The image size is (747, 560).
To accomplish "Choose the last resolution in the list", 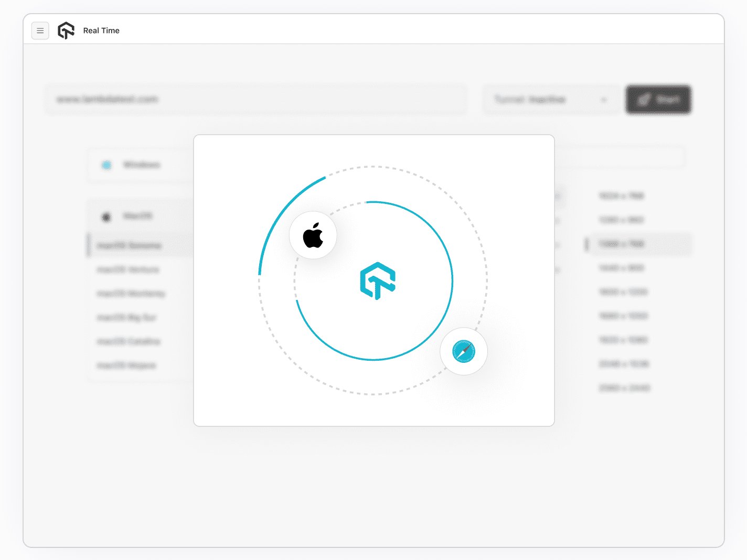I will [624, 388].
